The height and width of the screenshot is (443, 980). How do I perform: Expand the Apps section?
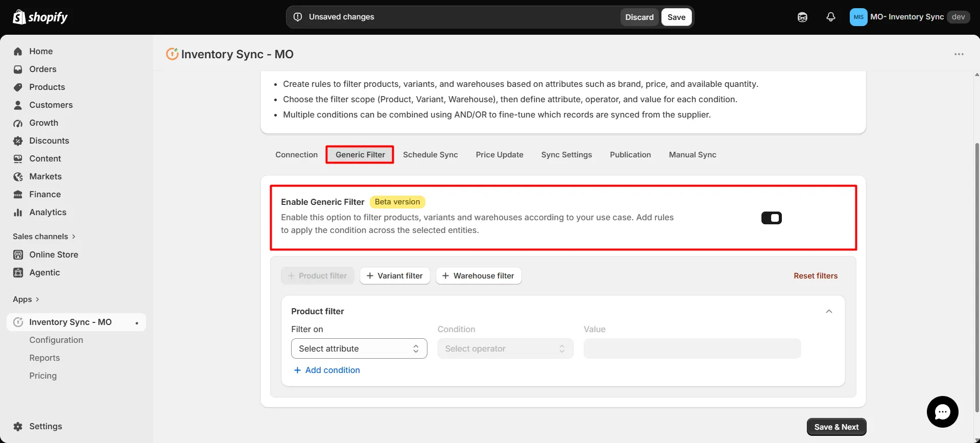[26, 299]
